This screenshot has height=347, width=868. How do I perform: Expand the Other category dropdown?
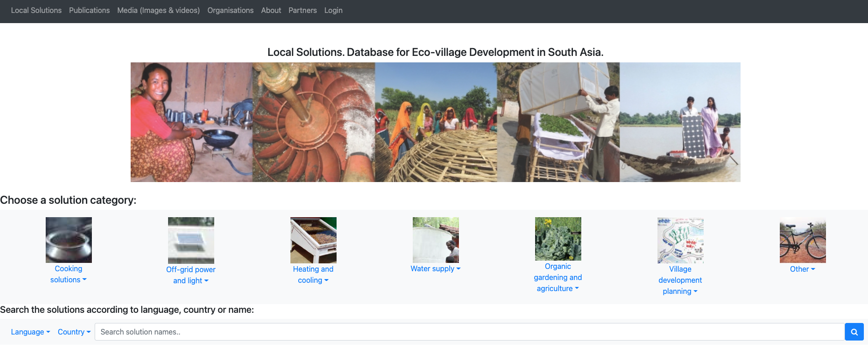[802, 269]
